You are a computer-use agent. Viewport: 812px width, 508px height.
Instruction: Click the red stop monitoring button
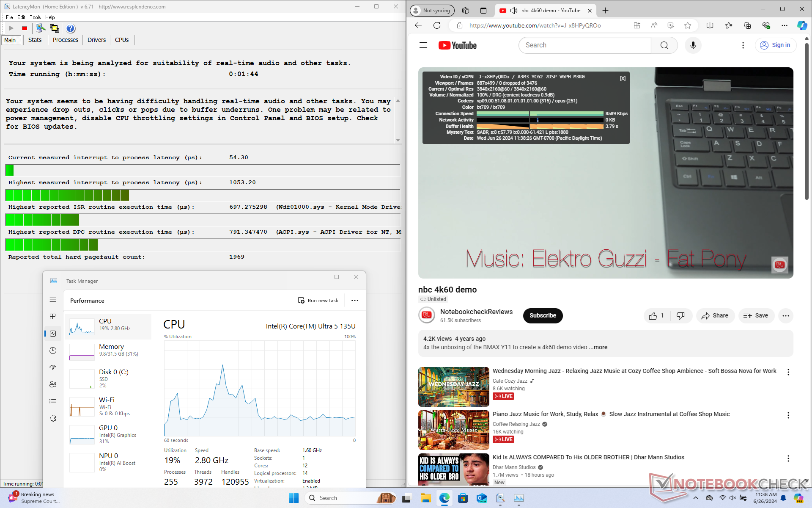25,28
